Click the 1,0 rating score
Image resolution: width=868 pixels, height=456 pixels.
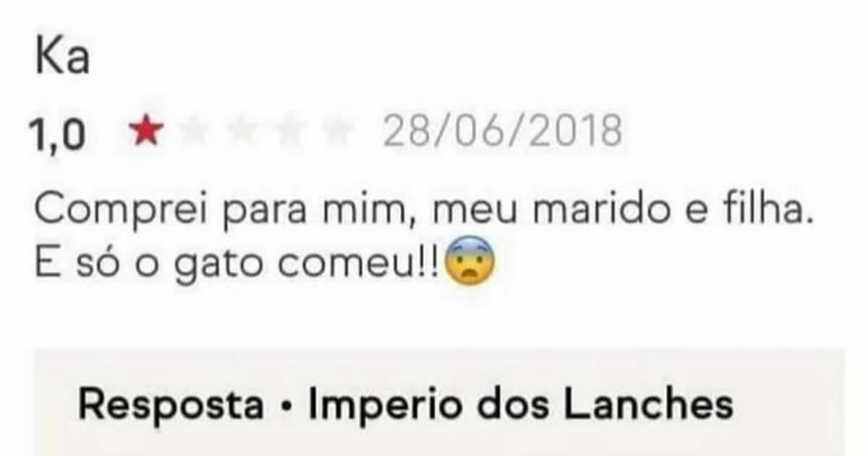(57, 135)
